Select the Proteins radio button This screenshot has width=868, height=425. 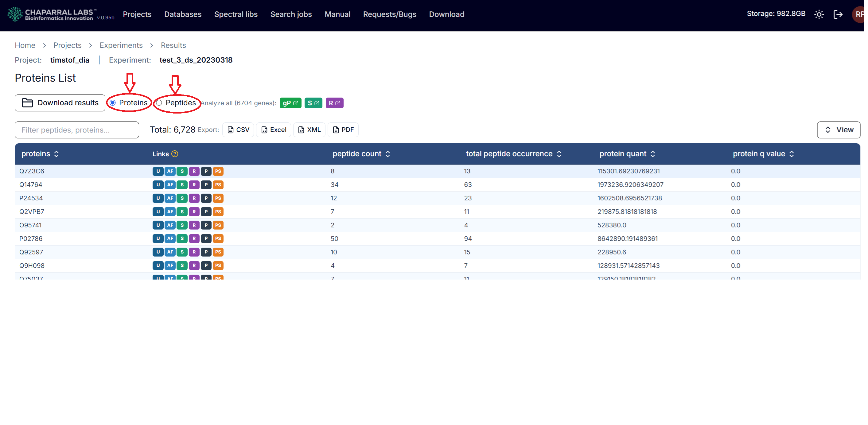coord(113,103)
